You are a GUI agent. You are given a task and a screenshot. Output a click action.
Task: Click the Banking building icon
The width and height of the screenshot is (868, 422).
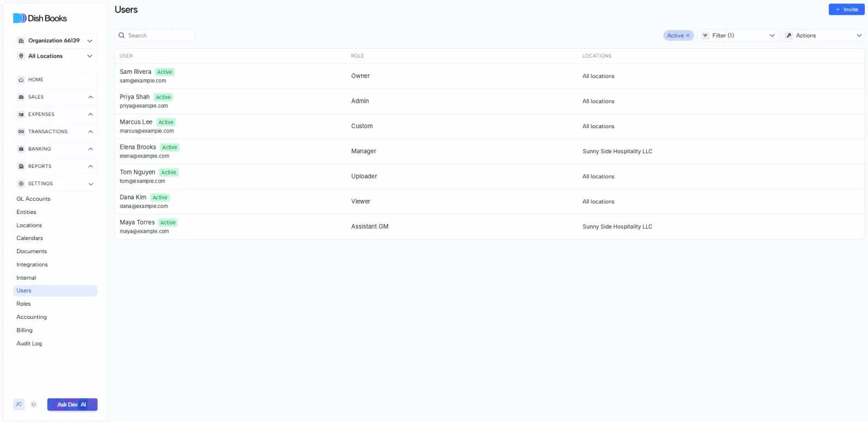click(x=21, y=149)
